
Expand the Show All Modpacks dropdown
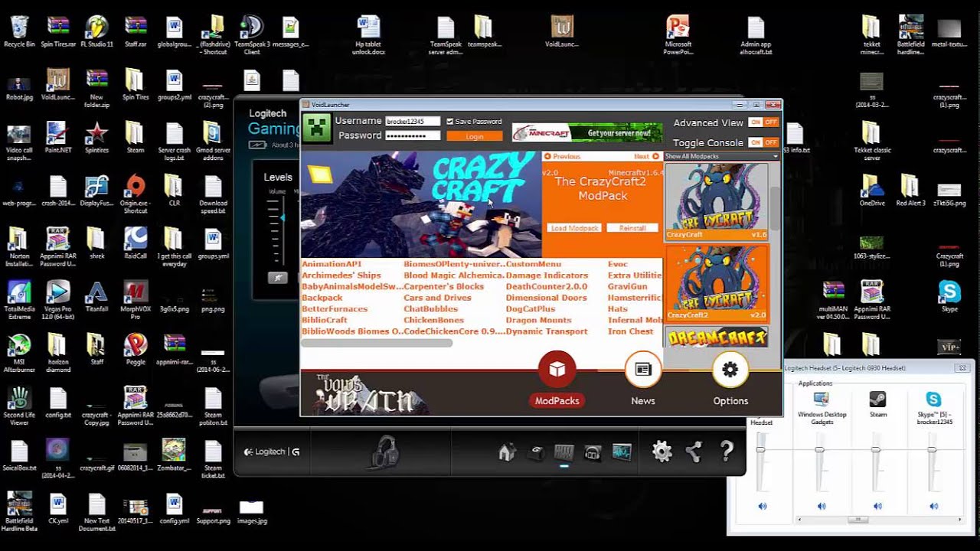[x=721, y=156]
